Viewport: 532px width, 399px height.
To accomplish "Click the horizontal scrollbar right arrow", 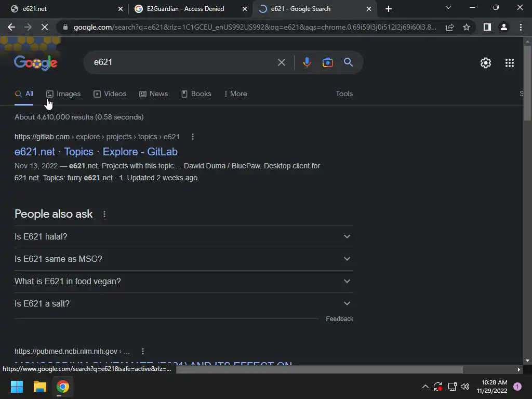I will pos(518,370).
